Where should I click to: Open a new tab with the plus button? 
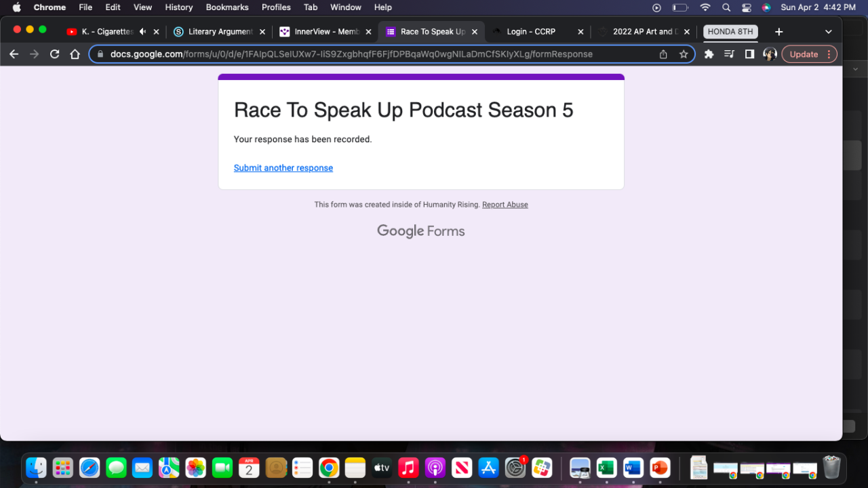point(779,32)
